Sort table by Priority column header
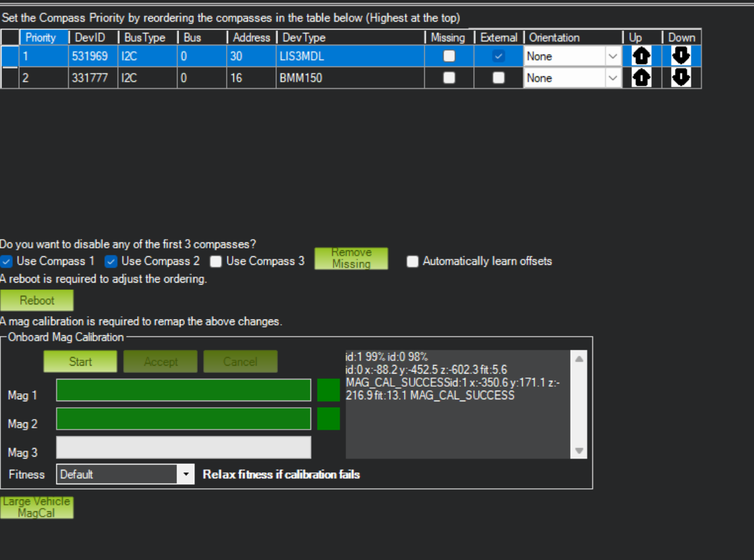The width and height of the screenshot is (754, 560). 41,38
